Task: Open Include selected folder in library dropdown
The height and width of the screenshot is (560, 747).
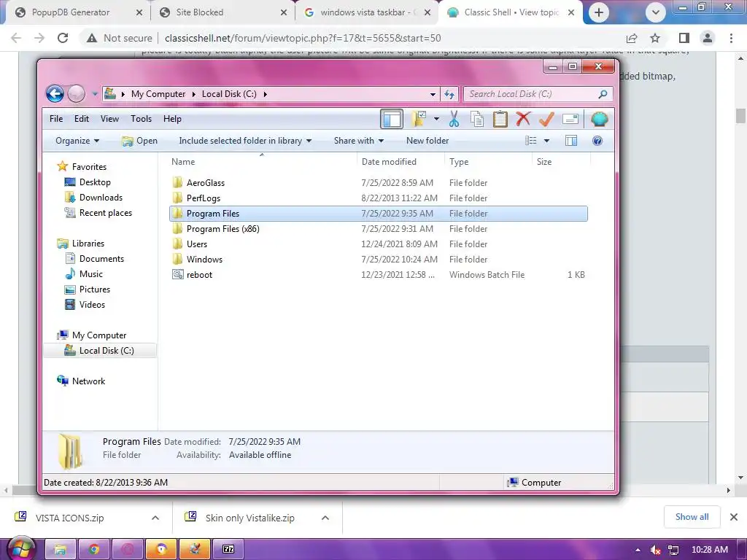Action: click(245, 141)
